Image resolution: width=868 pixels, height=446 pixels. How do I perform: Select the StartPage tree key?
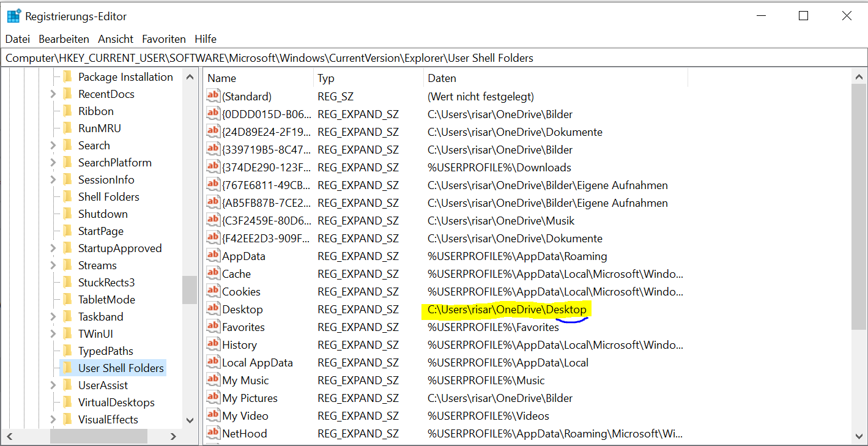tap(101, 231)
